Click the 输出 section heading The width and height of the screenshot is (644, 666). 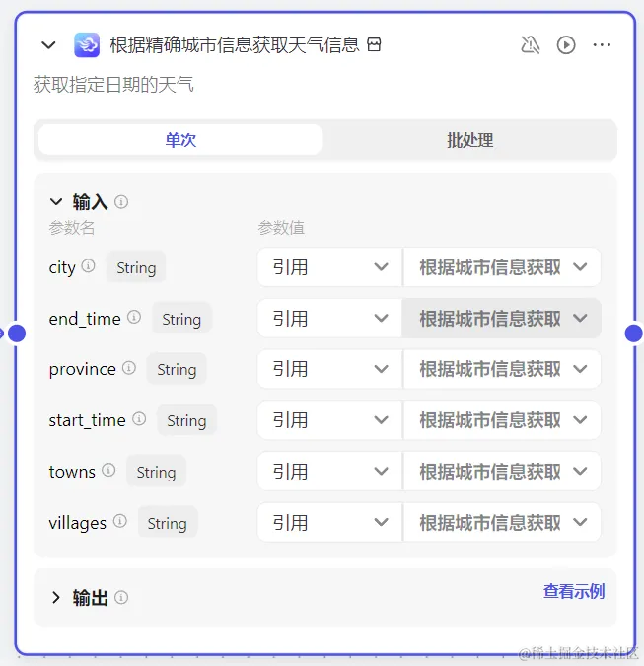point(90,598)
